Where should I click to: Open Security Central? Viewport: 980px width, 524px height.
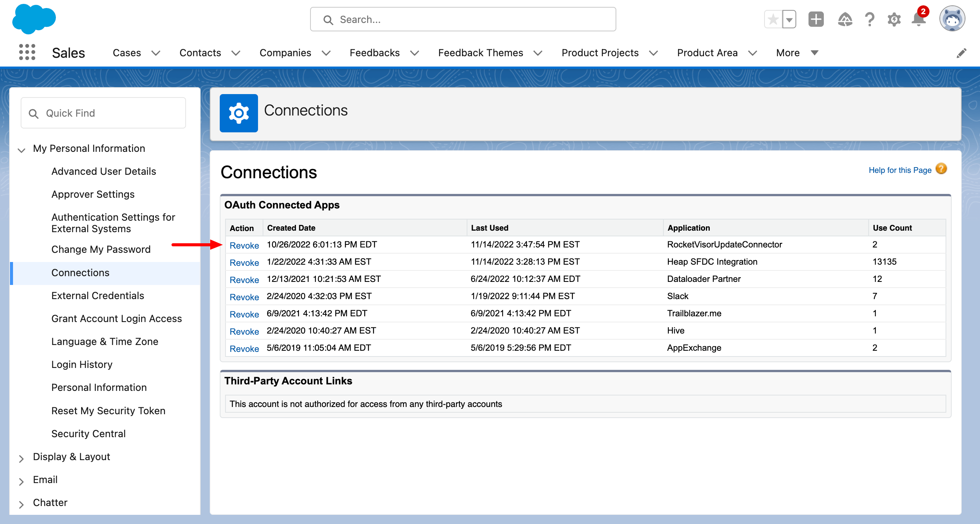(88, 434)
